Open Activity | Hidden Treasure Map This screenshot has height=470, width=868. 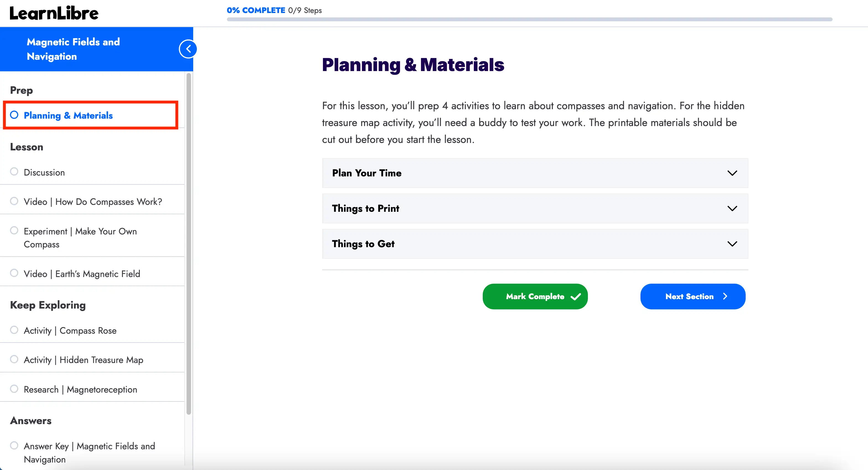tap(83, 360)
